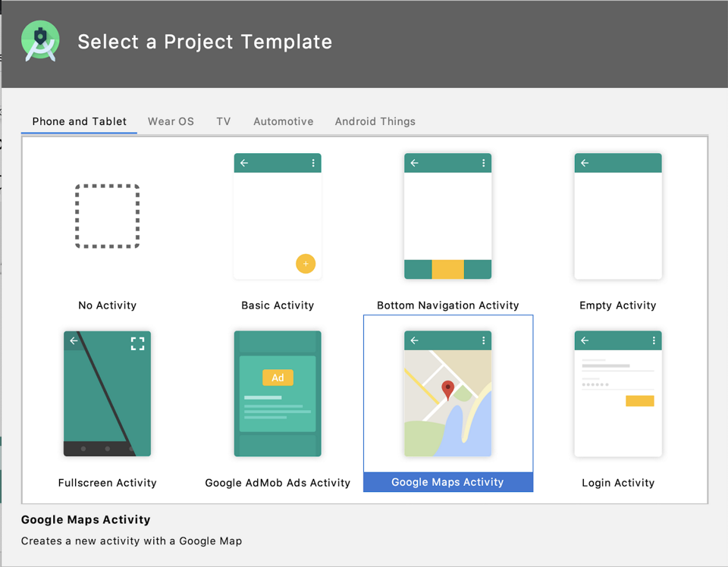Viewport: 728px width, 567px height.
Task: Select the No Activity dashed square icon
Action: tap(107, 216)
